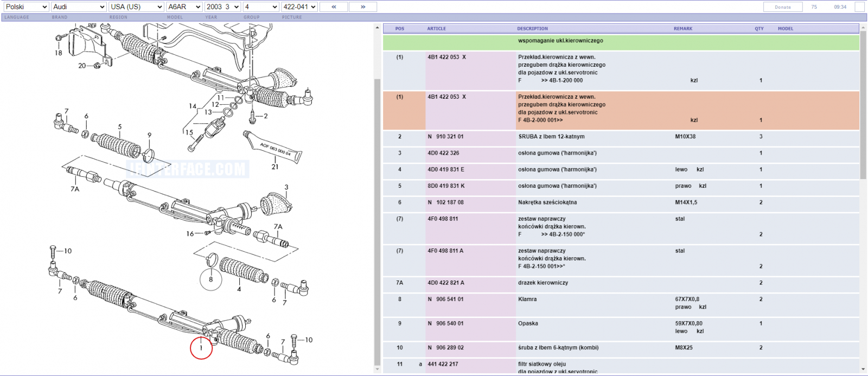Viewport: 868px width, 376px height.
Task: Open the brand dropdown showing Audi
Action: pyautogui.click(x=79, y=7)
